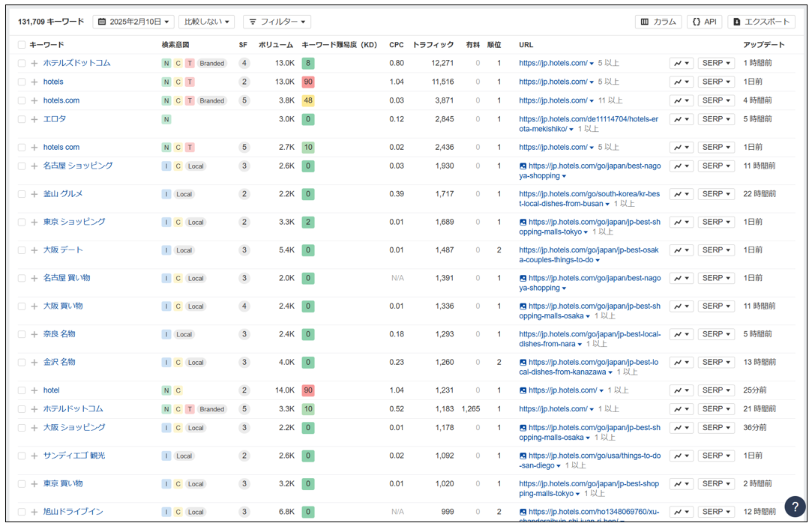Click SERP feature icon in 名古屋 ショッピング URL
This screenshot has height=526, width=812.
(x=523, y=166)
